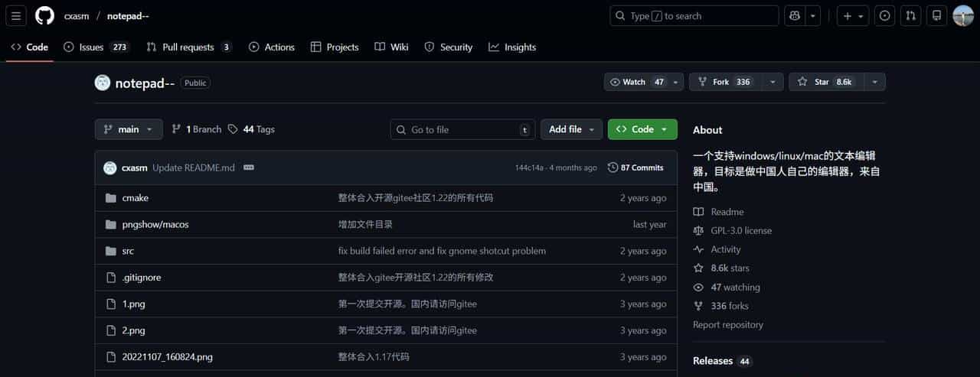Open pull requests icon in header
The width and height of the screenshot is (980, 377).
[910, 16]
